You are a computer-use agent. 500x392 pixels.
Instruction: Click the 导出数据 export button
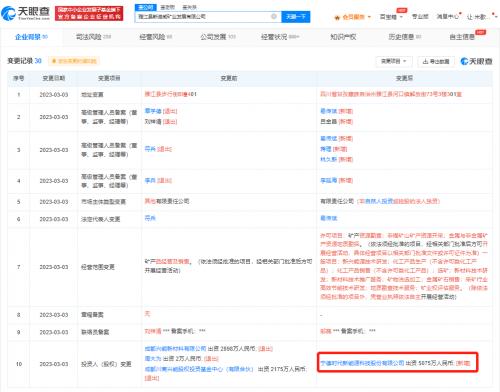436,61
